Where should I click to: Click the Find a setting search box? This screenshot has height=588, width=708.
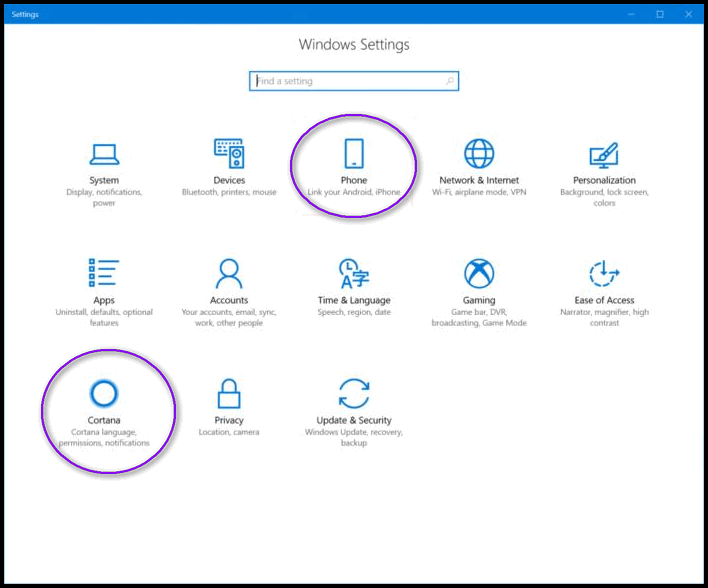(x=354, y=81)
